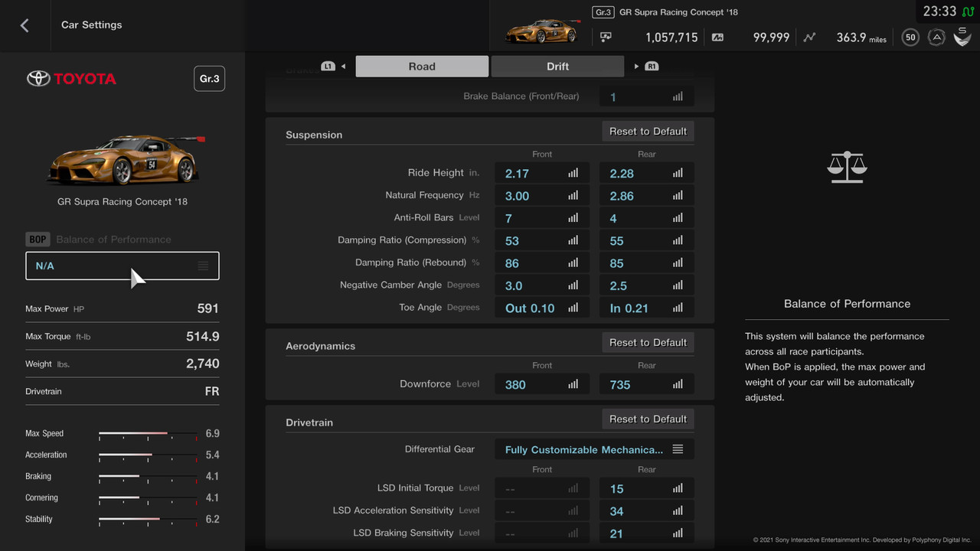Click the clock showing 23:33

click(939, 11)
